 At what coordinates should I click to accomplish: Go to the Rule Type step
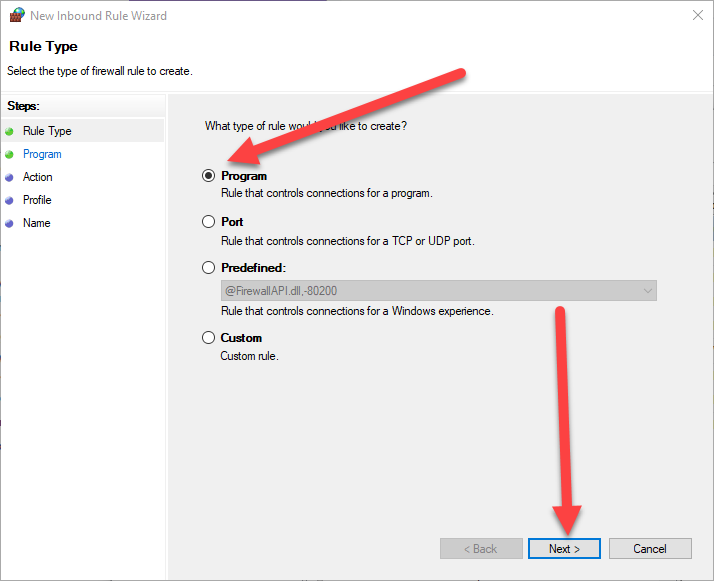pyautogui.click(x=47, y=131)
